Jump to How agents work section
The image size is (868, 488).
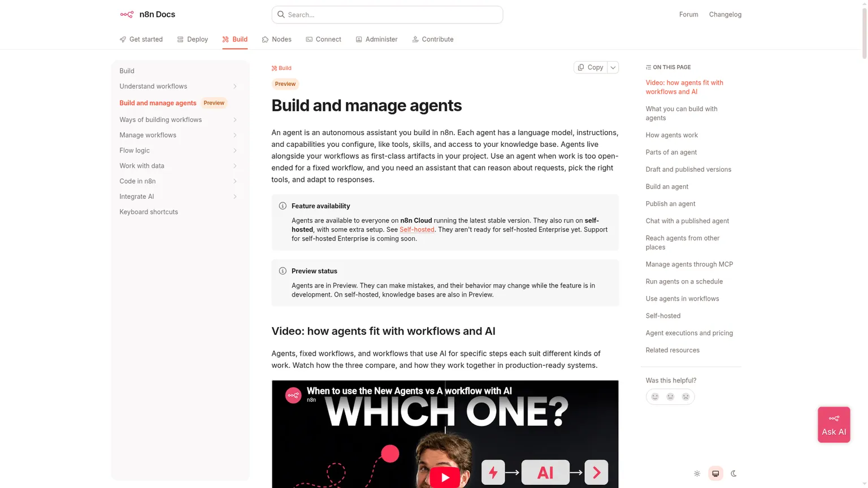click(671, 135)
